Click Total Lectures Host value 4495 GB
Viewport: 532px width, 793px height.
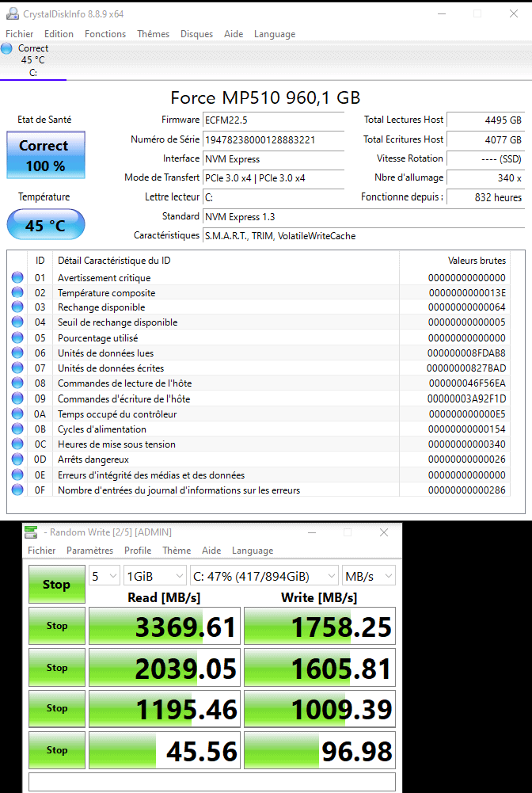coord(486,120)
